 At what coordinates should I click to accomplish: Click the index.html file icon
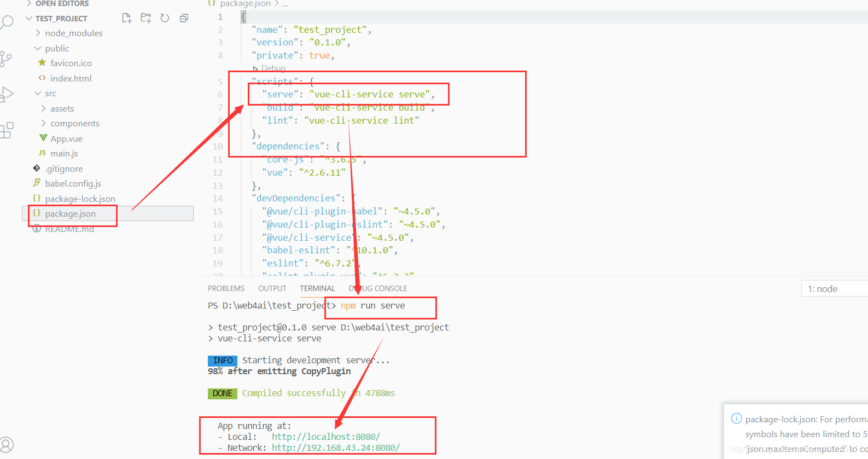pos(42,78)
